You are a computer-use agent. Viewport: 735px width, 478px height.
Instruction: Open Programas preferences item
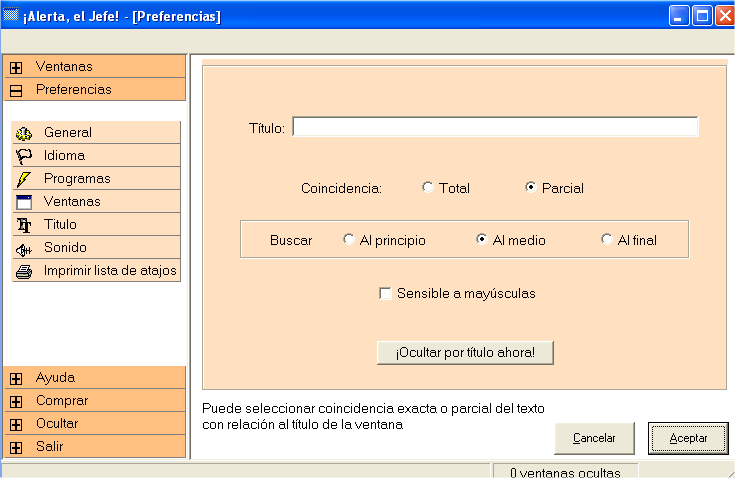[x=96, y=179]
